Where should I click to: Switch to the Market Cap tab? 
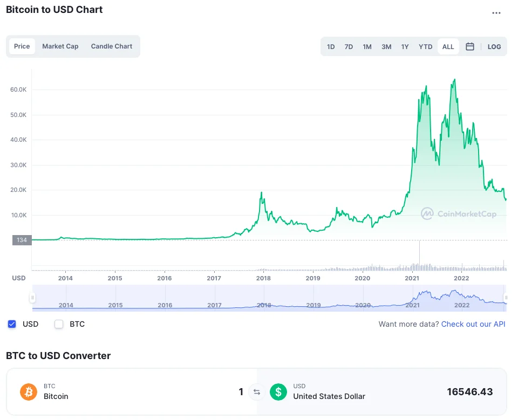pos(60,46)
